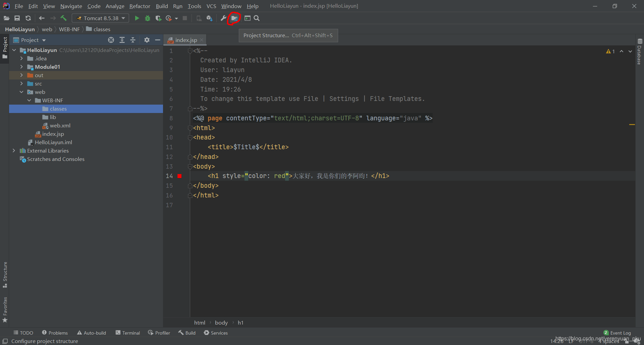The image size is (644, 345).
Task: Expand External Libraries node
Action: tap(14, 151)
